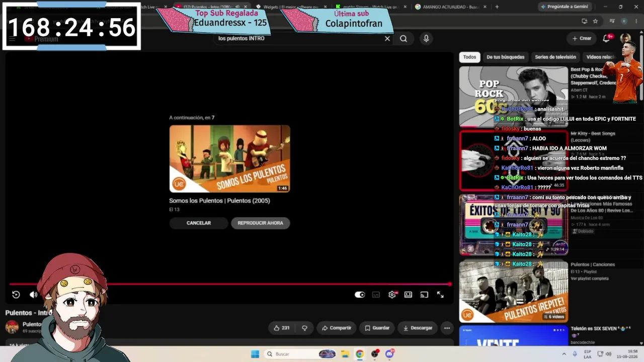
Task: Open OBS Studio from the taskbar
Action: pos(375,354)
